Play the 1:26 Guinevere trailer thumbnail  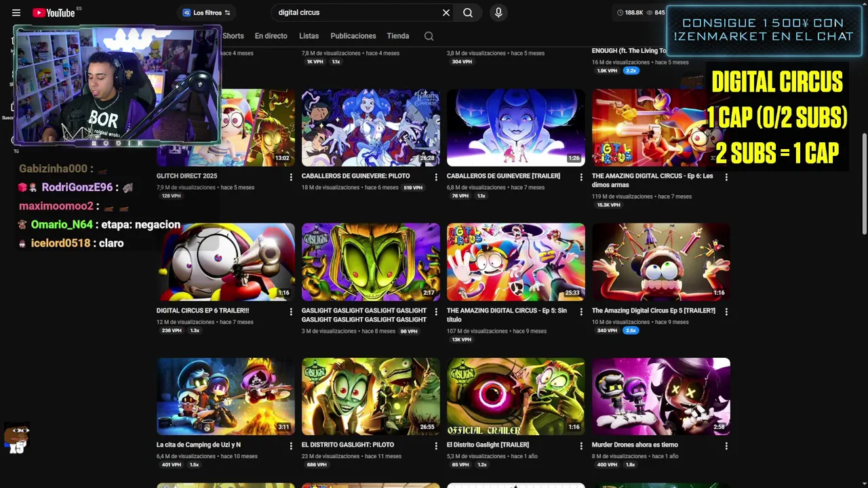(x=516, y=127)
